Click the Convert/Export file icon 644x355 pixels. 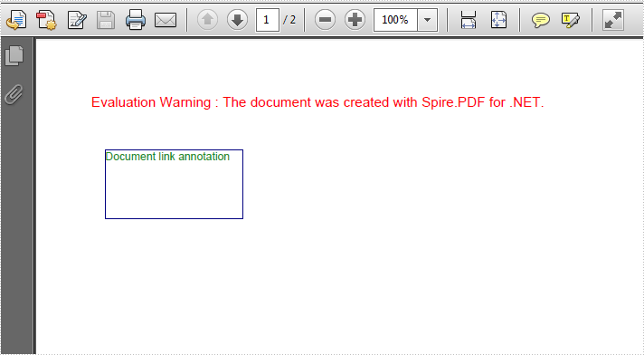(x=16, y=20)
